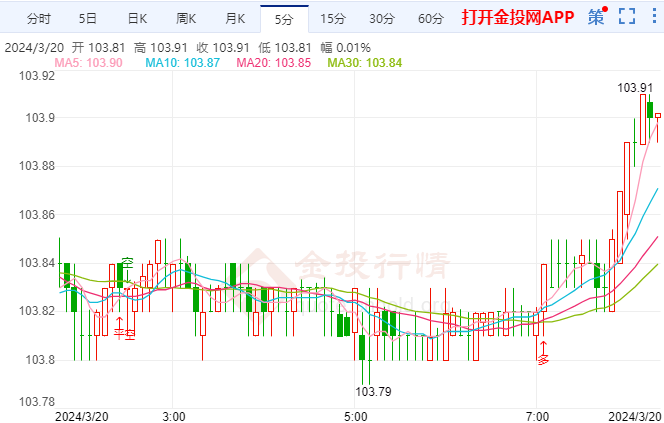Open the 5日 chart tab
This screenshot has height=423, width=664.
pyautogui.click(x=88, y=19)
